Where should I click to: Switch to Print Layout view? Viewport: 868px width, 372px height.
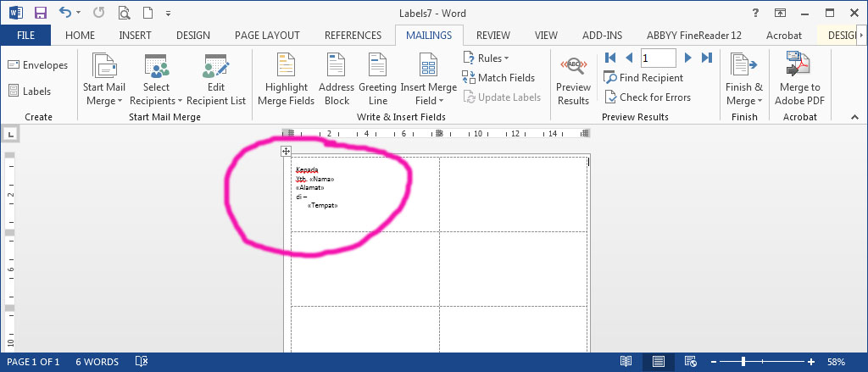(x=658, y=362)
